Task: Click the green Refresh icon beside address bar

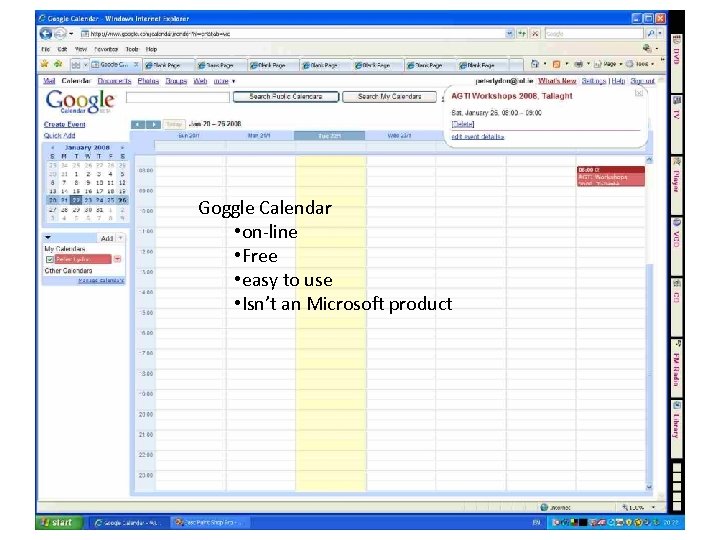Action: [x=522, y=34]
